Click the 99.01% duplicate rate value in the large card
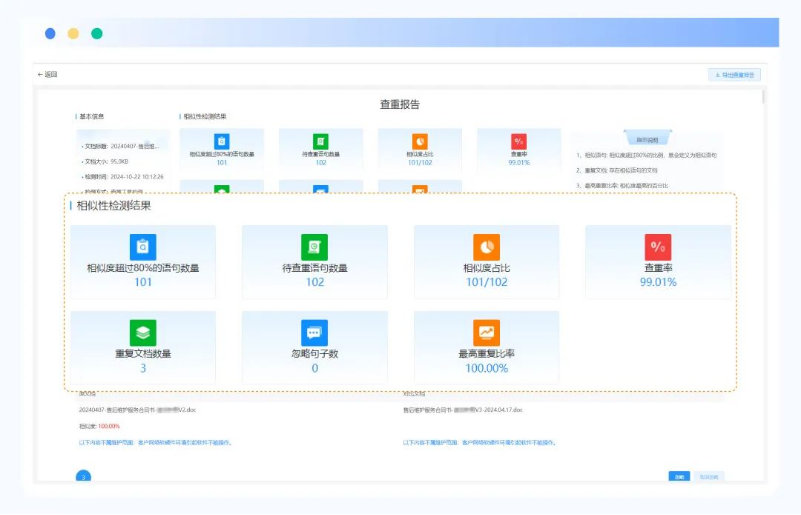Viewport: 801px width, 515px height. [x=658, y=283]
